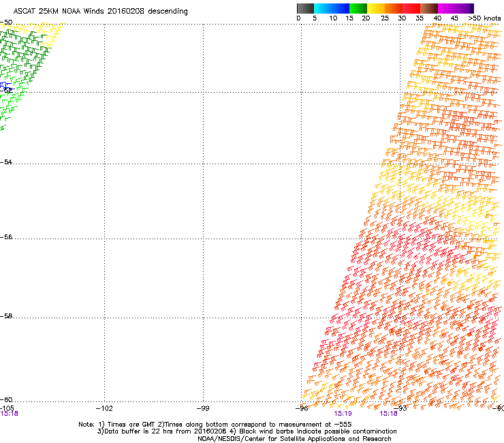Screen dimensions: 504x443
Task: Pick the red segment of the color bar
Action: click(x=411, y=8)
